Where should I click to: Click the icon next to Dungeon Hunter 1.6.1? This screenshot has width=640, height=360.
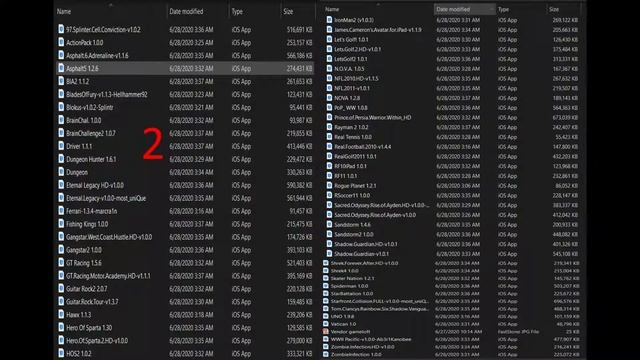coord(61,159)
